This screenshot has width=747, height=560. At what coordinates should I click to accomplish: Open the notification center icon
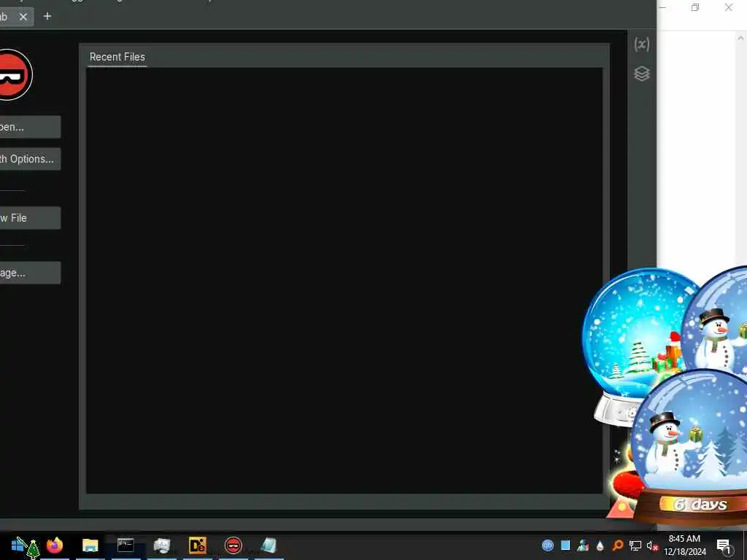[724, 545]
